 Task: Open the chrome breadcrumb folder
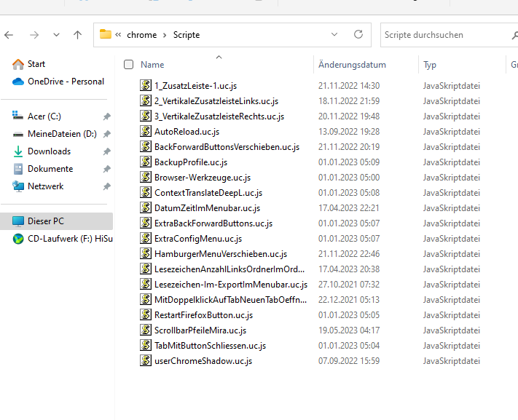tap(142, 35)
